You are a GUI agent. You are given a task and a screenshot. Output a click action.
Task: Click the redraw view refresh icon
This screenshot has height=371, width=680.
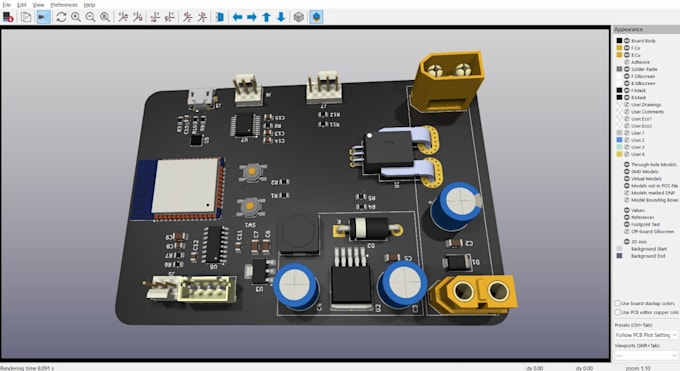[x=61, y=17]
